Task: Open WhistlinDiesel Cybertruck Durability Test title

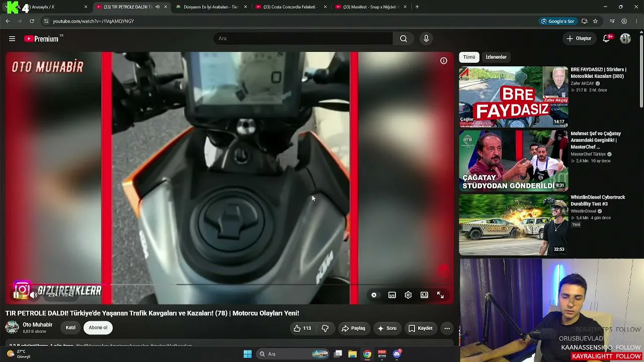Action: tap(598, 201)
